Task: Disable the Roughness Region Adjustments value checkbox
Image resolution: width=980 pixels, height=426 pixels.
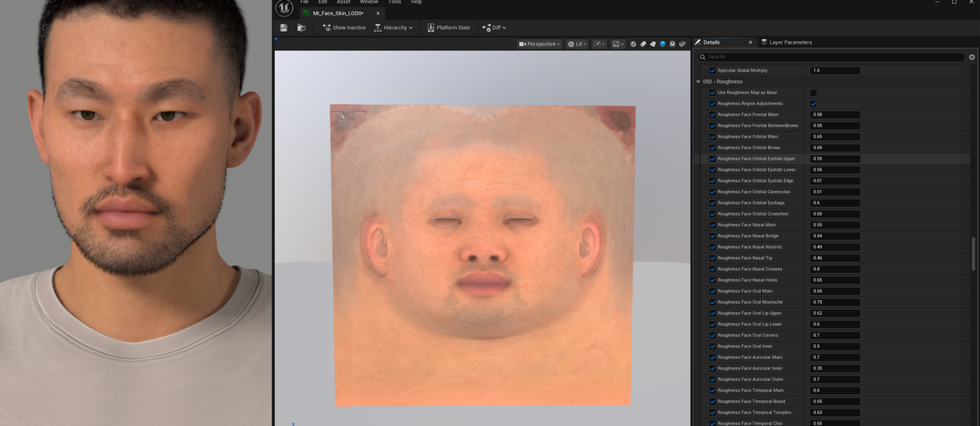Action: (x=813, y=103)
